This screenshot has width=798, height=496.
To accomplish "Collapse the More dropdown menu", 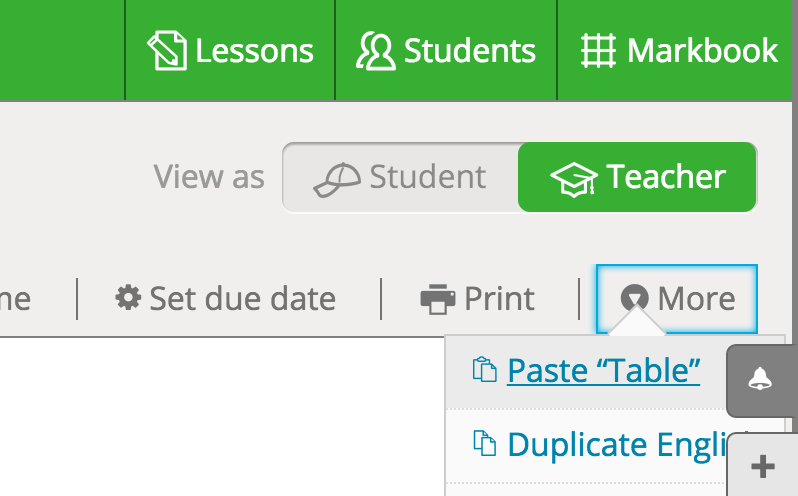I will click(x=677, y=299).
